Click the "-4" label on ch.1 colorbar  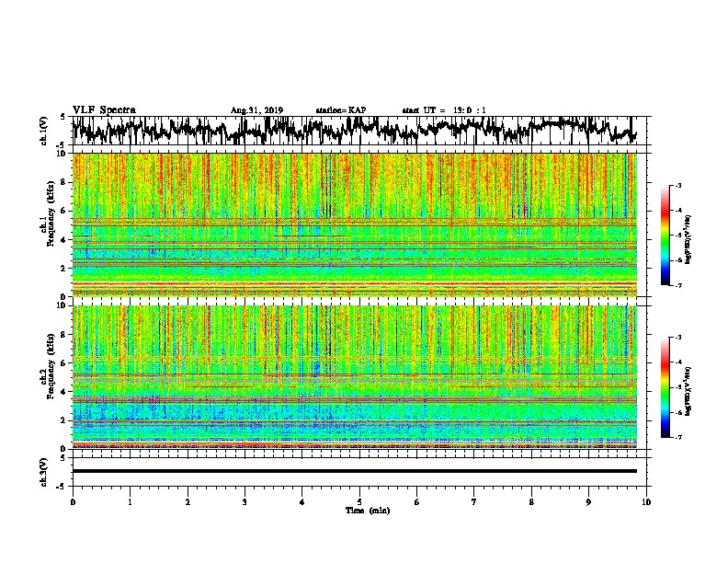pyautogui.click(x=677, y=211)
